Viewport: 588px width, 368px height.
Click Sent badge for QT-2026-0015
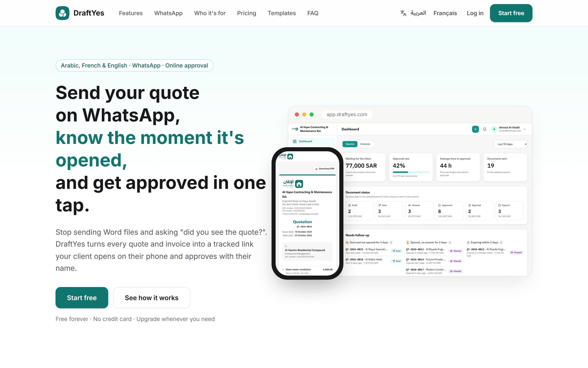click(x=396, y=251)
